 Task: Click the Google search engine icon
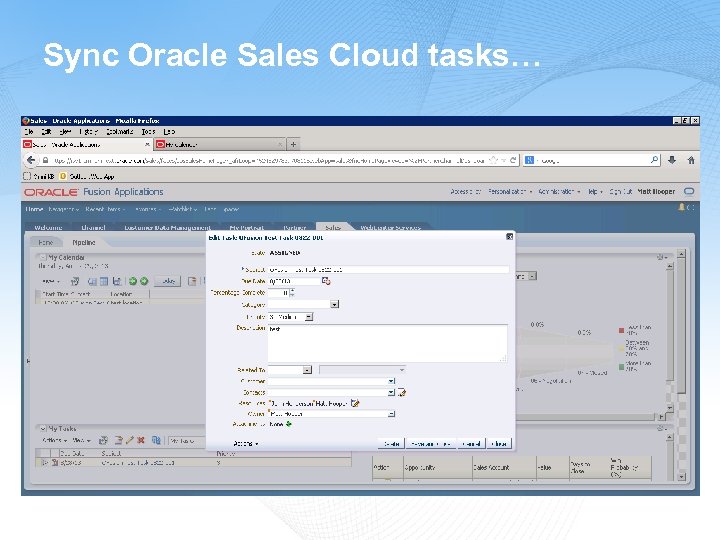[x=529, y=160]
